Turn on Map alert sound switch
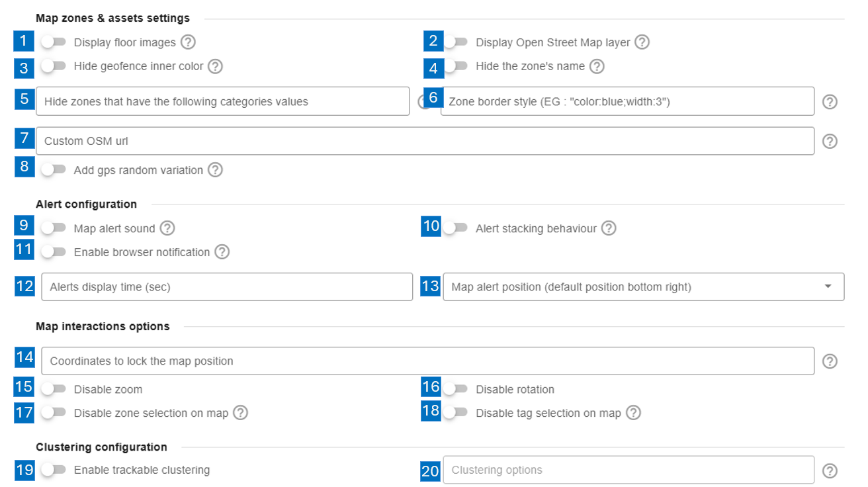 53,228
